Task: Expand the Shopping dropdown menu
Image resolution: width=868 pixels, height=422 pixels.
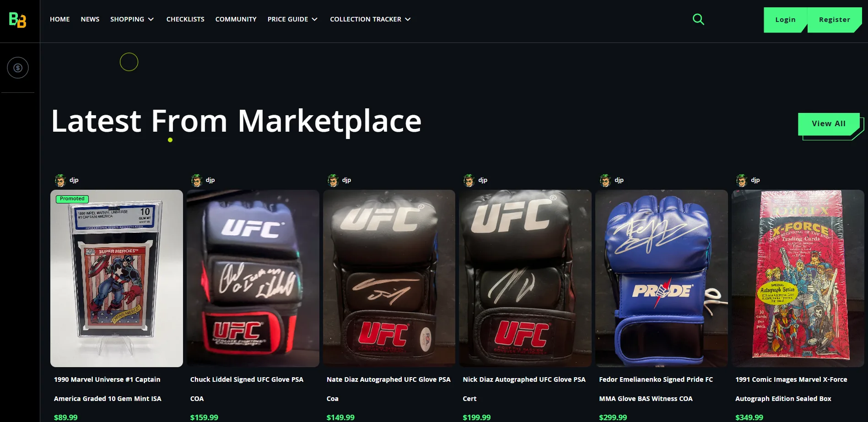Action: tap(132, 19)
